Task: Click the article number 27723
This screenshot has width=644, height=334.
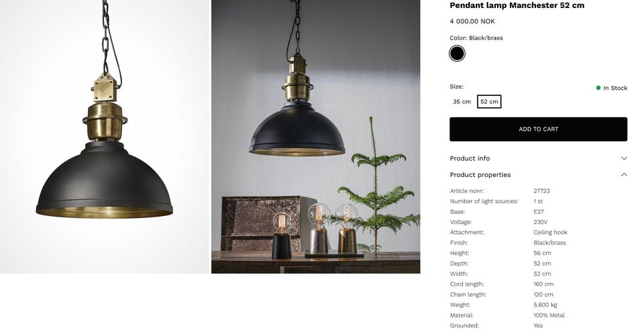Action: [541, 191]
